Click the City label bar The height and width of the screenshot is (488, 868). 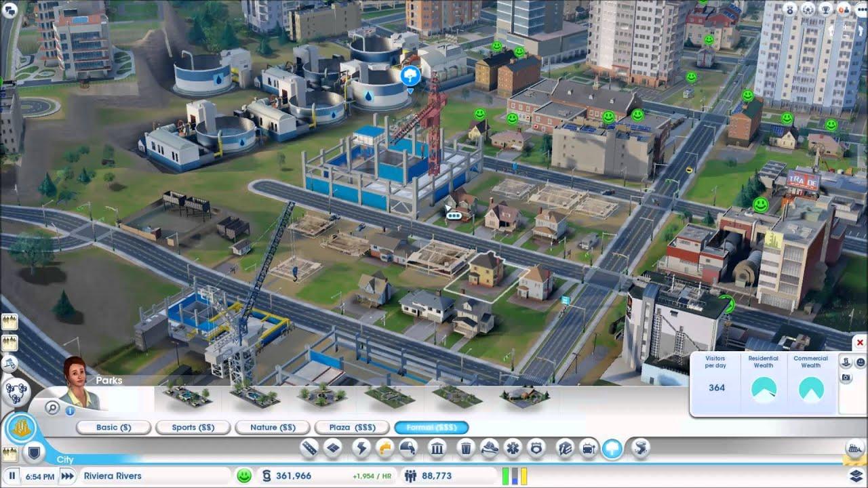65,460
